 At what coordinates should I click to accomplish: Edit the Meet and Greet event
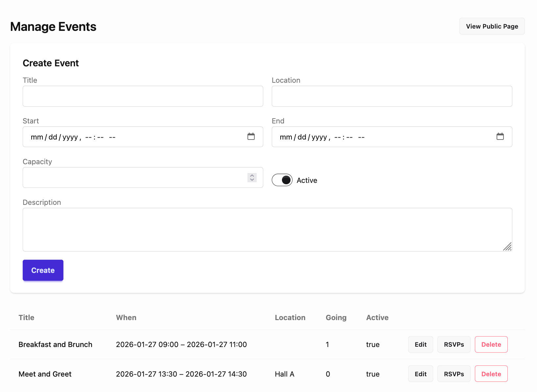[420, 374]
